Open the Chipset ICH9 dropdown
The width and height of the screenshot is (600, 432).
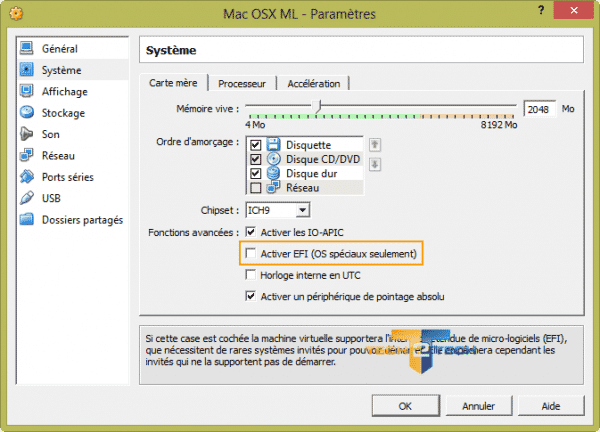278,210
